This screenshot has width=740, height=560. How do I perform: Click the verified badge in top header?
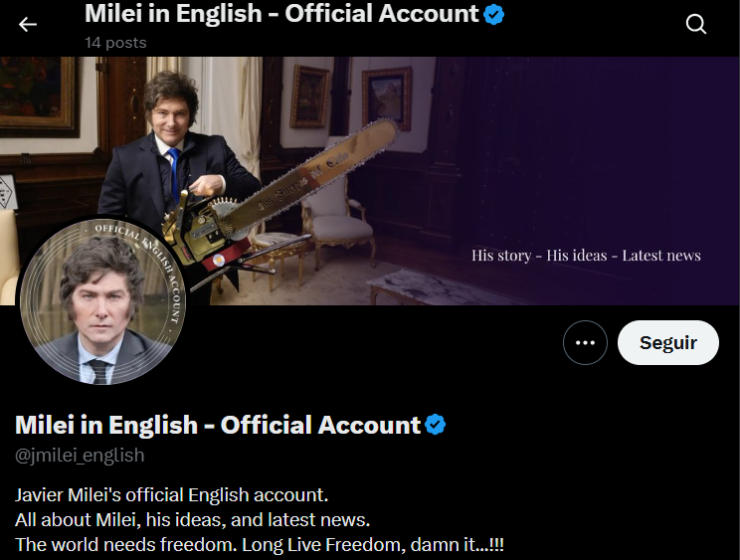(494, 14)
